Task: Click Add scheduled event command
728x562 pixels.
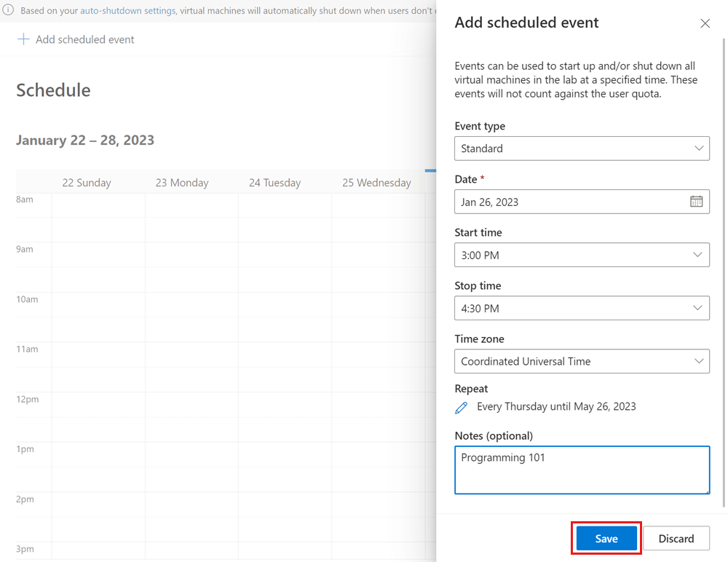Action: click(x=84, y=39)
